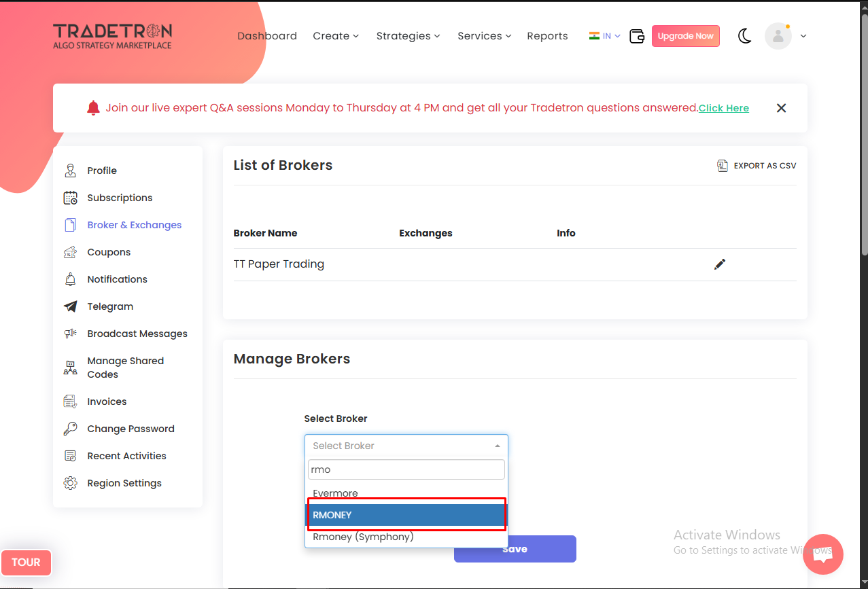Click the Upgrade Now button
Viewport: 868px width, 589px height.
(x=685, y=36)
